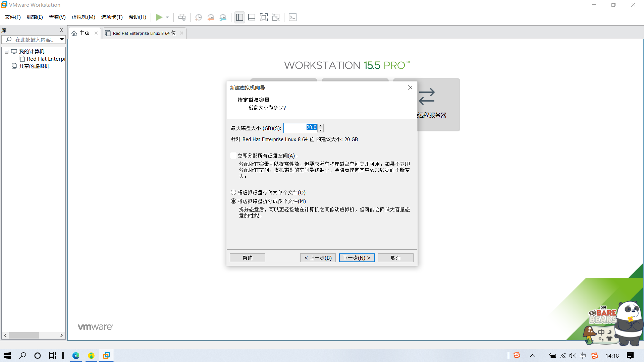This screenshot has height=362, width=644.
Task: Toggle the library sidebar view icon
Action: click(x=239, y=17)
